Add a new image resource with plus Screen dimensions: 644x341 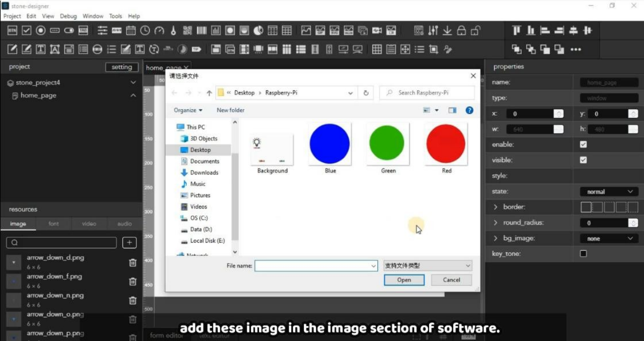[129, 243]
